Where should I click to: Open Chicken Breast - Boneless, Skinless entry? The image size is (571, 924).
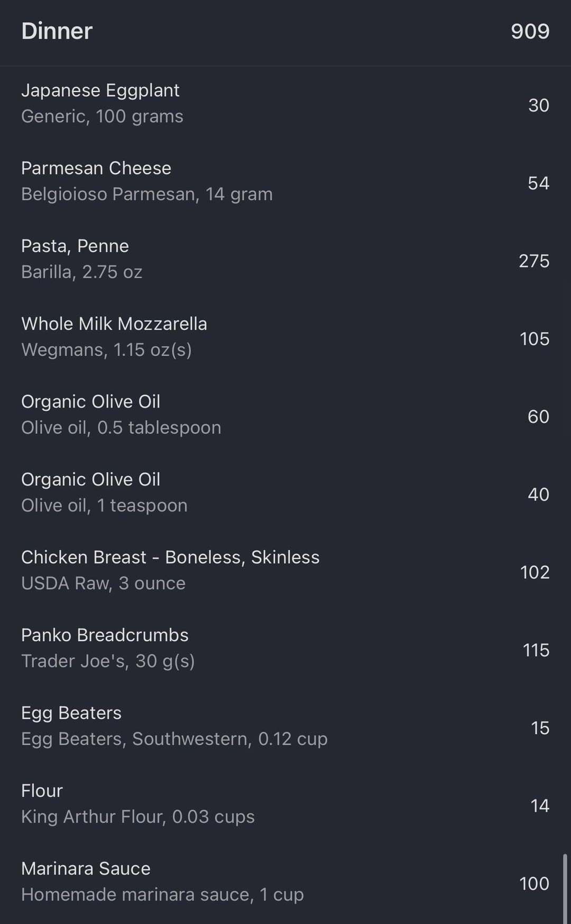tap(170, 557)
